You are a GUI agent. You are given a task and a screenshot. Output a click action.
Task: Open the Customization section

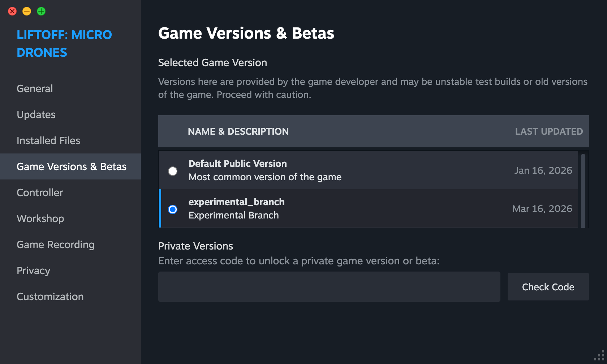point(50,296)
